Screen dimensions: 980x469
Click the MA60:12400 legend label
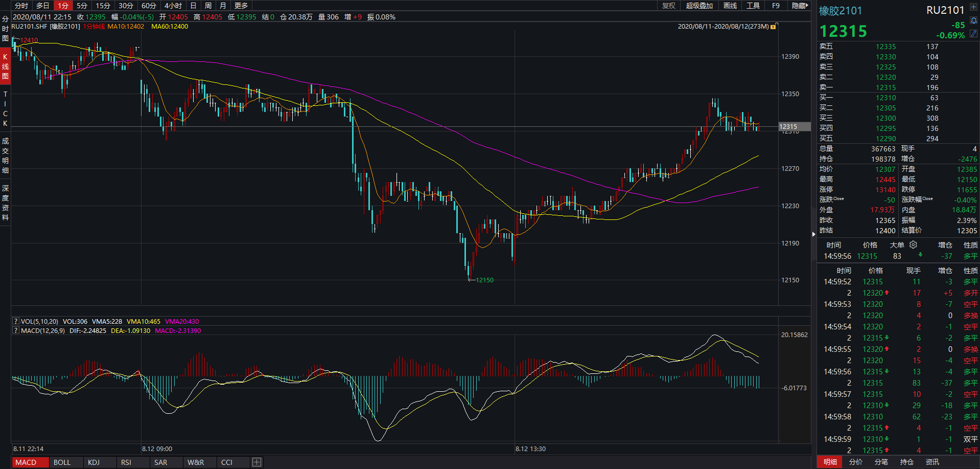click(170, 26)
